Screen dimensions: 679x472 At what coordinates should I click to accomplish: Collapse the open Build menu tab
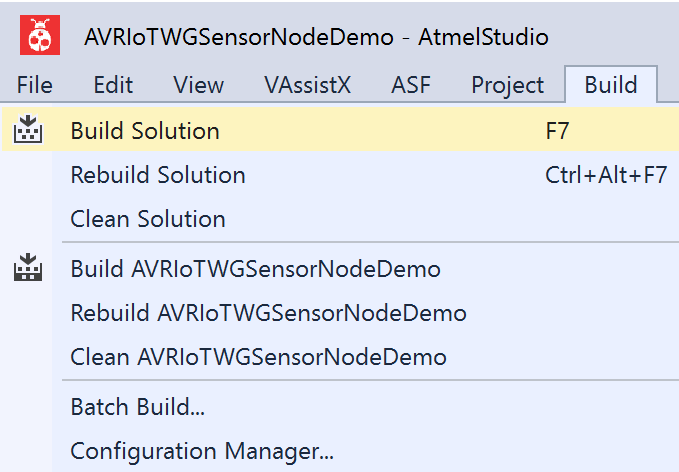coord(611,84)
